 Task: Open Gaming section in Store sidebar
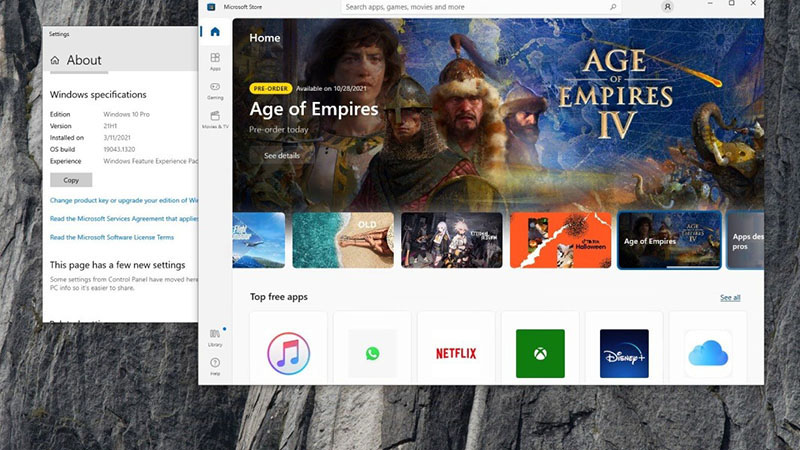tap(215, 90)
